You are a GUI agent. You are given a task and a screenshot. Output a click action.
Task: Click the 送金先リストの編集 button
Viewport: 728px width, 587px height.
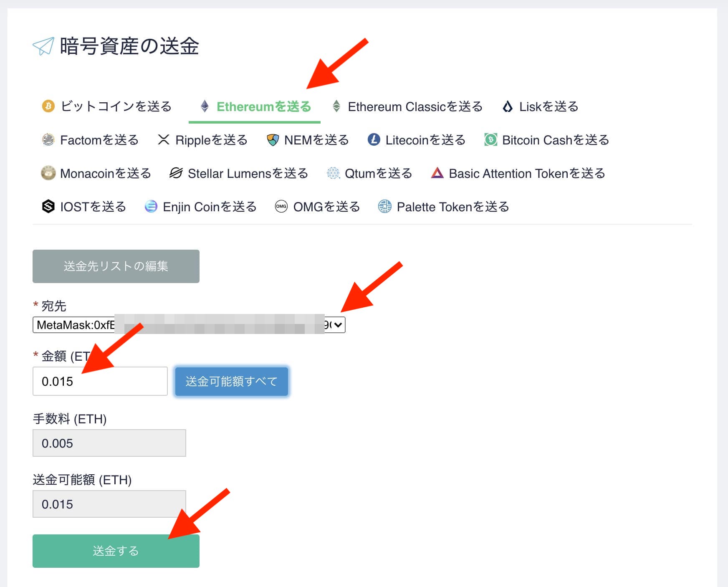coord(116,266)
